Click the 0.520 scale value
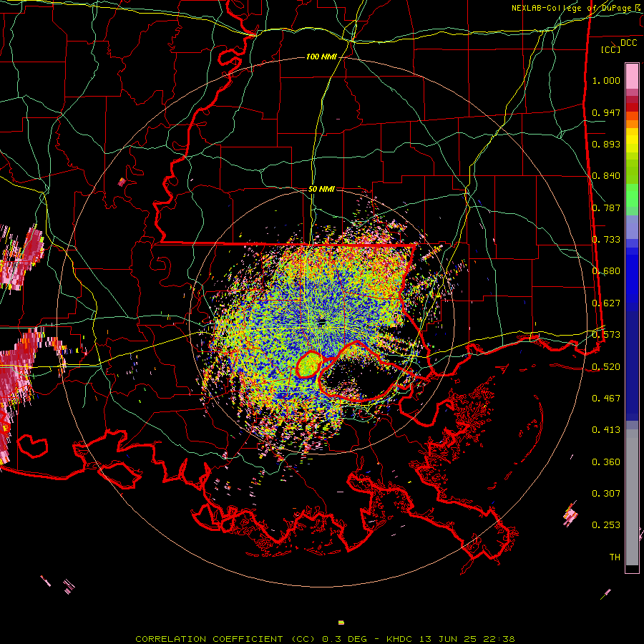644x644 pixels. click(606, 366)
